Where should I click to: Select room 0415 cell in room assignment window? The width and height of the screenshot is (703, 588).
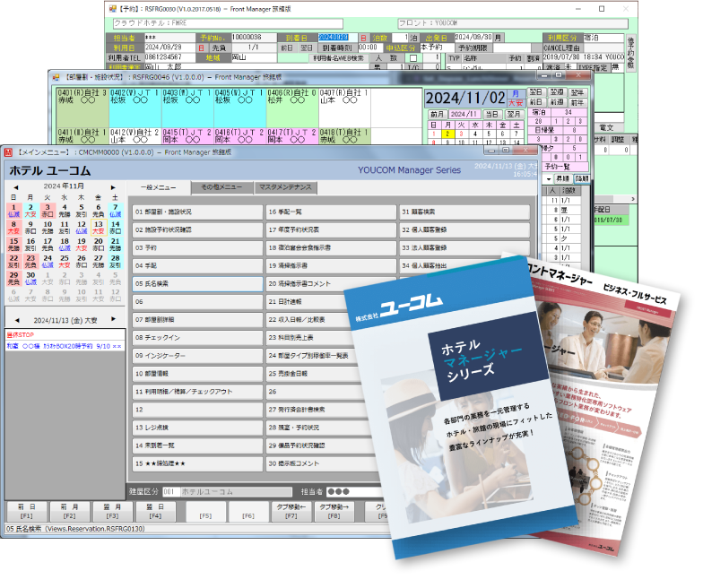(187, 136)
